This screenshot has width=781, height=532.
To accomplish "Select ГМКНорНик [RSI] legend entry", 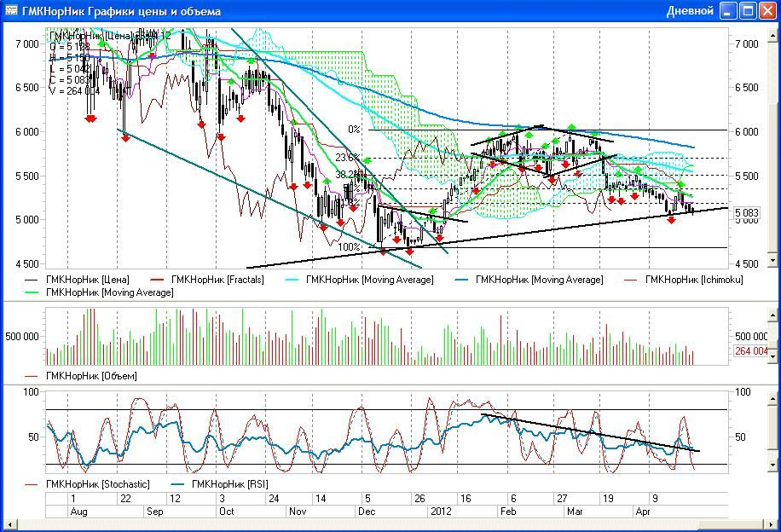I will pos(219,483).
